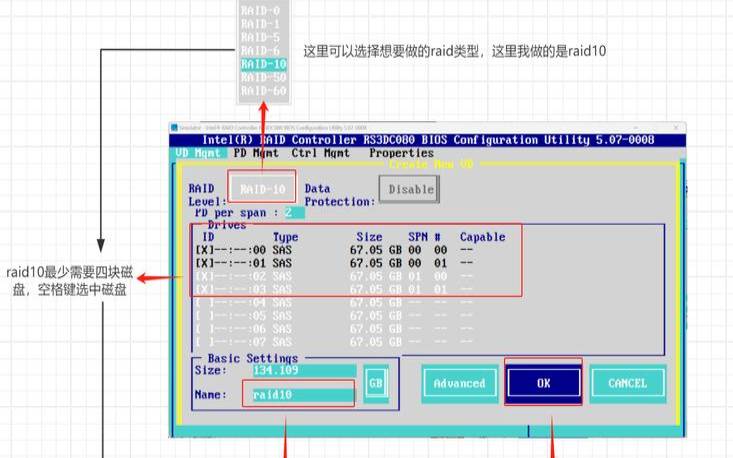Image resolution: width=733 pixels, height=458 pixels.
Task: Go to the Properties tab
Action: click(x=401, y=153)
